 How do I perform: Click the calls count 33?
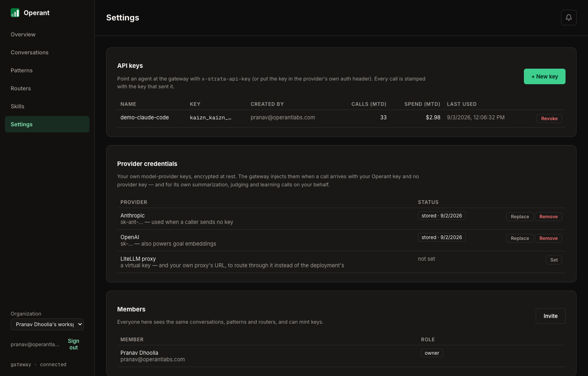click(383, 117)
